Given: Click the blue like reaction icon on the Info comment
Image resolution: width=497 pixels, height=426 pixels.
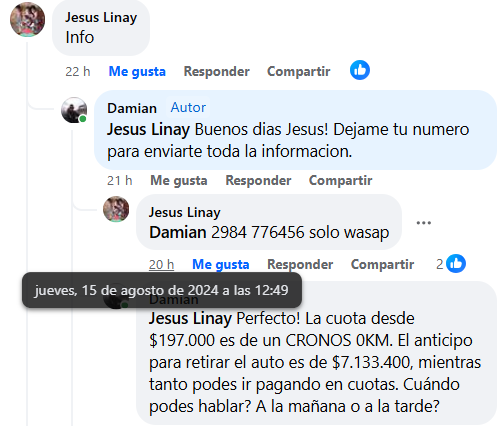Looking at the screenshot, I should [360, 70].
